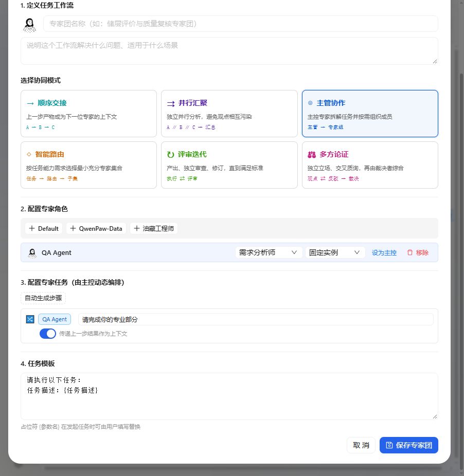Viewport: 464px width, 476px height.
Task: Click the 设为主控 link
Action: pos(384,252)
